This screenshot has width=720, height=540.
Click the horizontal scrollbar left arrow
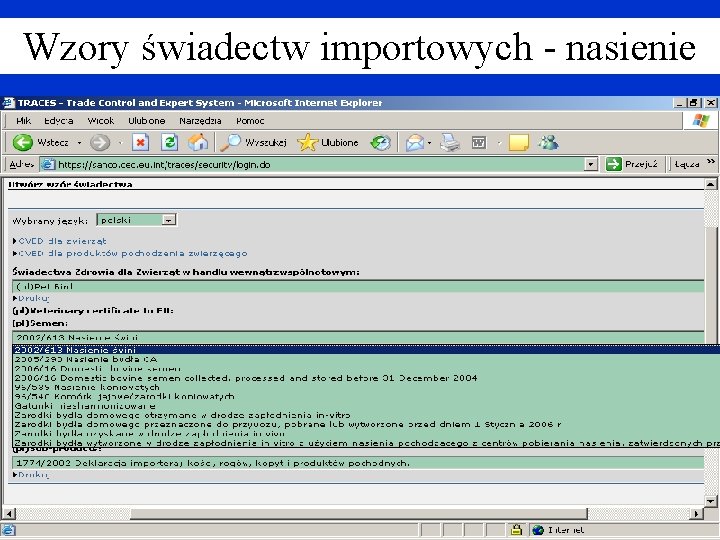click(9, 513)
